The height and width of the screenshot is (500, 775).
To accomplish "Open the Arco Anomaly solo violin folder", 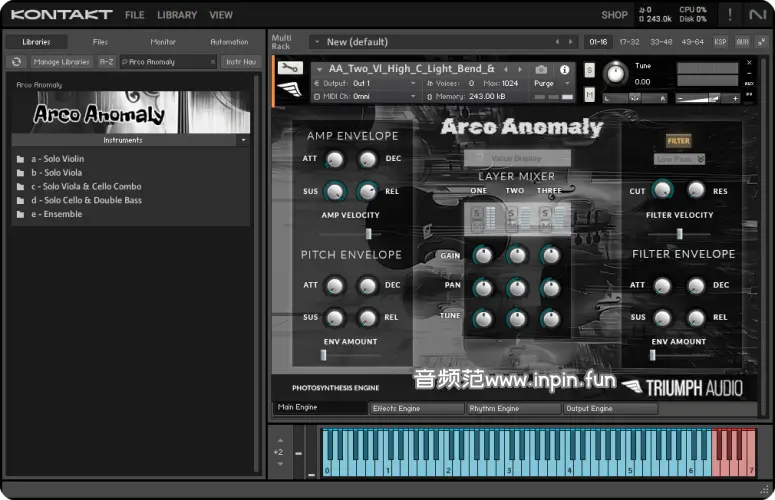I will pyautogui.click(x=58, y=159).
